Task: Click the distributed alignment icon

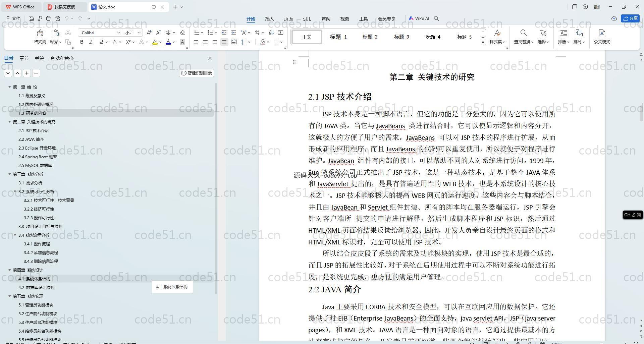Action: click(233, 42)
